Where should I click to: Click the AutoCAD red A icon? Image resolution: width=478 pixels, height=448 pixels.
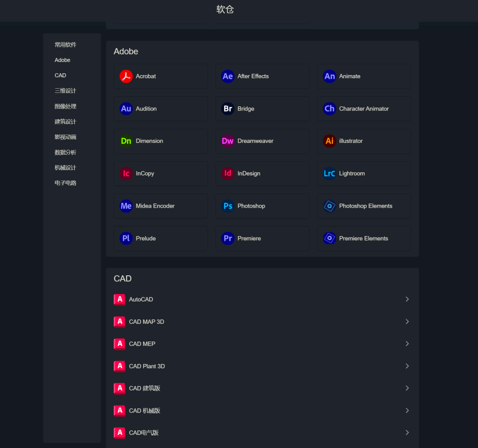119,300
